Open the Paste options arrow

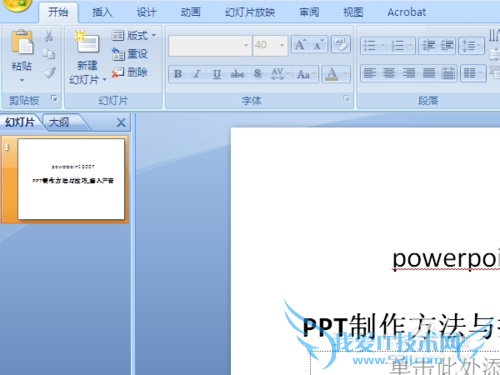coord(22,80)
